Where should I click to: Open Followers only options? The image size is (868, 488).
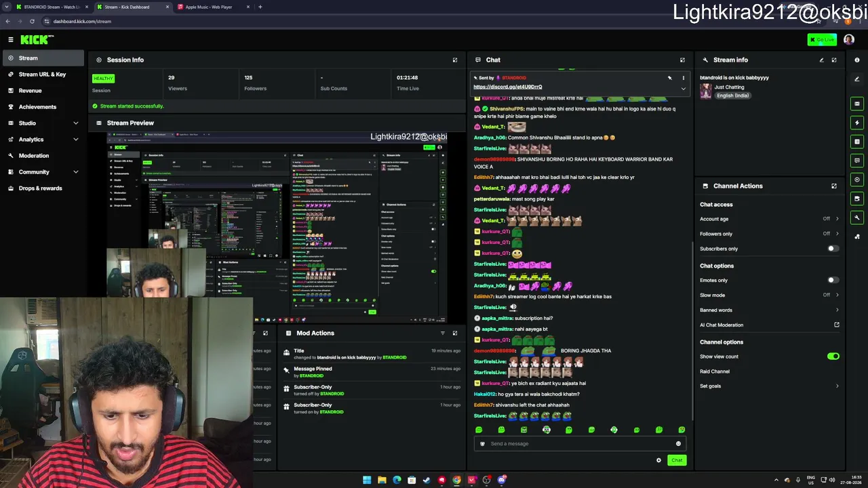[x=769, y=234]
